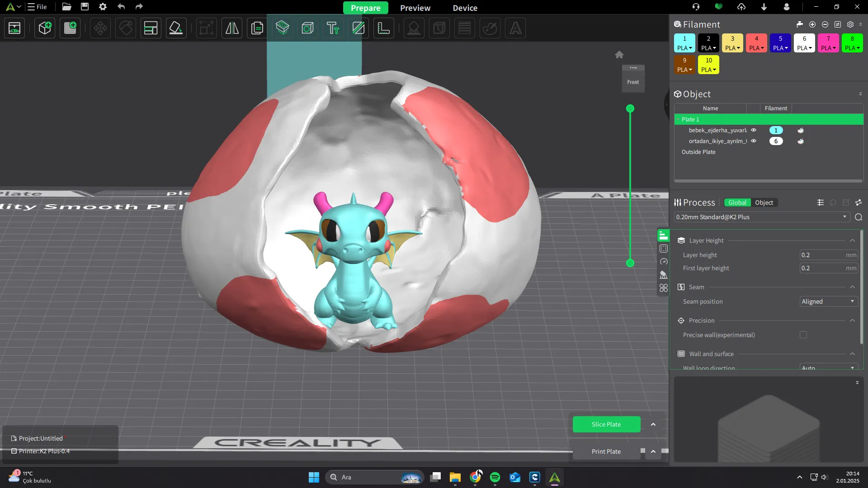Open the Auto Arrange tool
The image size is (868, 488).
pyautogui.click(x=150, y=28)
